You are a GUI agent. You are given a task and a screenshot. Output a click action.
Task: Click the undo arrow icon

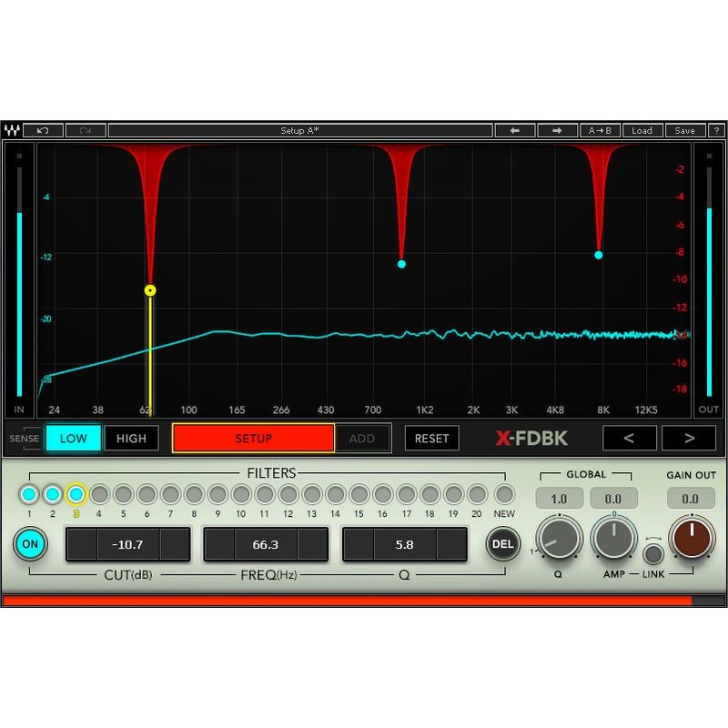point(43,131)
